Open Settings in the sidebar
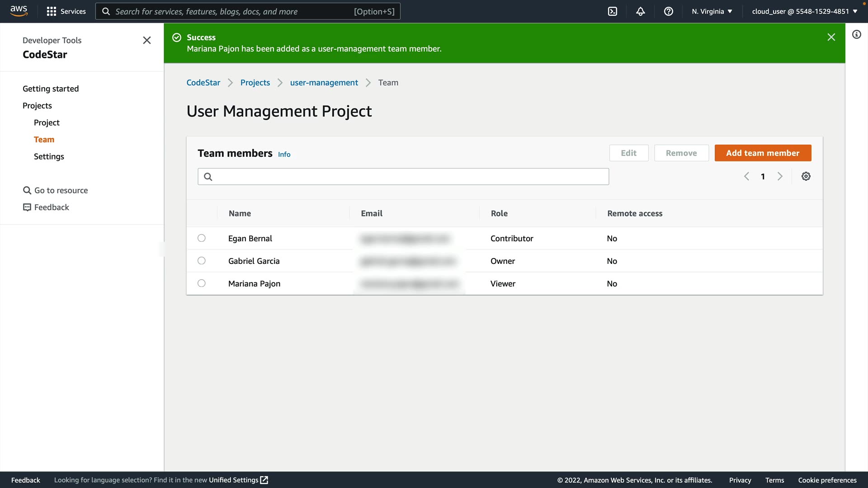This screenshot has height=488, width=868. (x=49, y=156)
